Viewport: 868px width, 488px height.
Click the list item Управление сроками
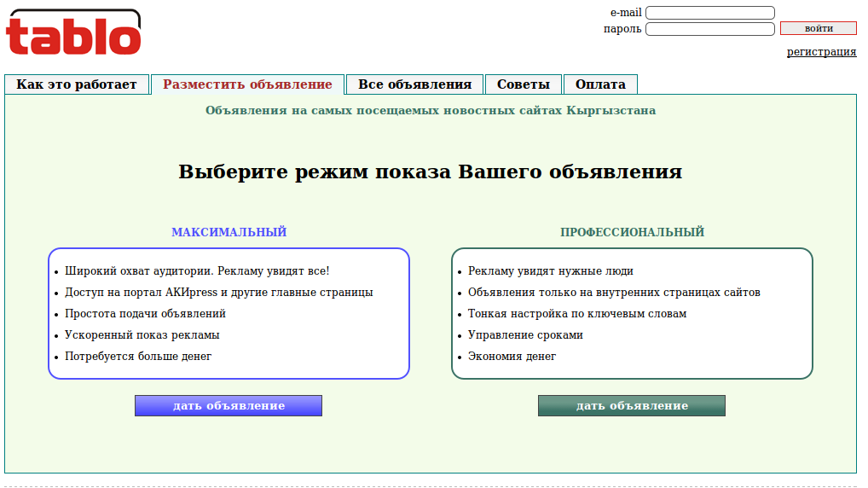pos(525,335)
